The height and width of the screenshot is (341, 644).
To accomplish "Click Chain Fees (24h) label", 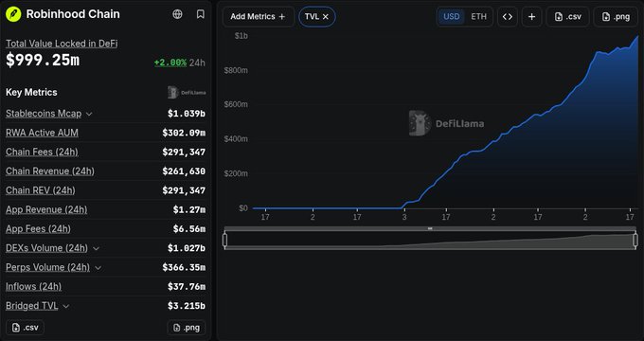I will click(x=42, y=152).
